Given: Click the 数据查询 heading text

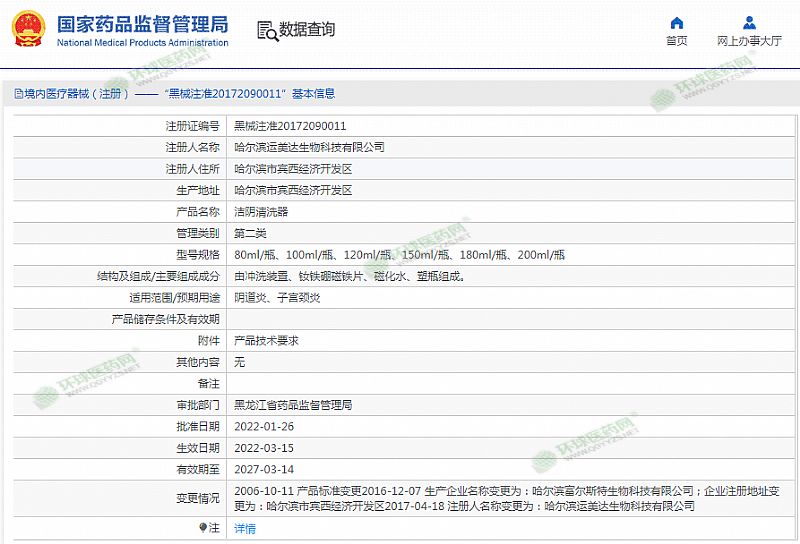Looking at the screenshot, I should 307,30.
